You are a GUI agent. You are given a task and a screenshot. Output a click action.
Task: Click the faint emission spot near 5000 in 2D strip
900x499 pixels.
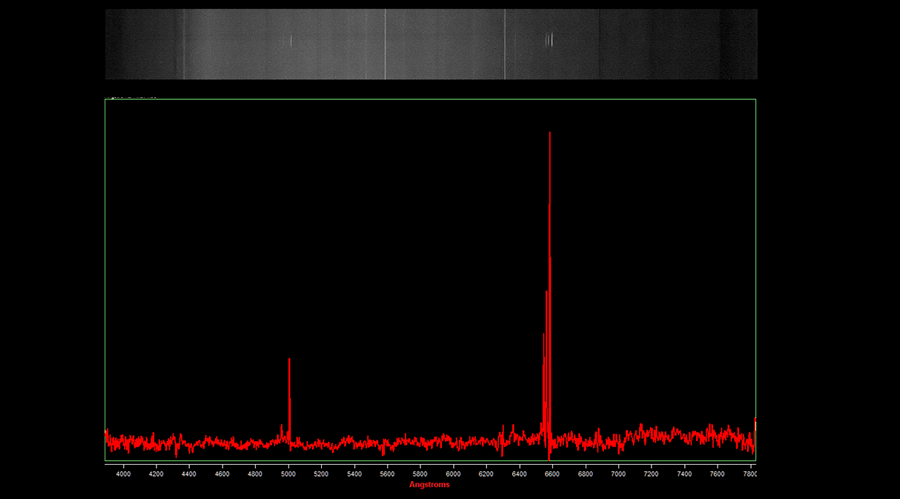tap(291, 41)
